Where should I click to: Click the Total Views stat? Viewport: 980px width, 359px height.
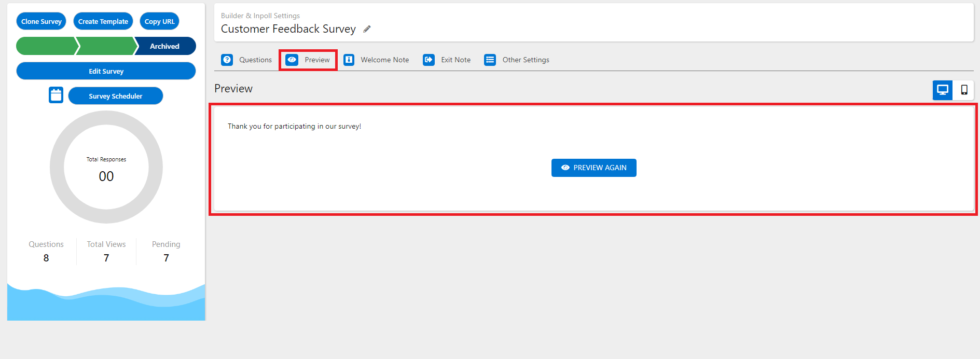(x=106, y=251)
